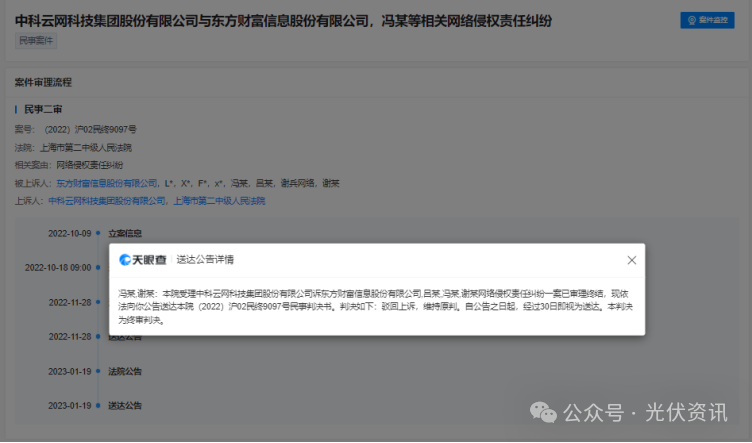
Task: Open 中科云网科技集团股份有限公司 link under 上诉人
Action: (x=106, y=201)
